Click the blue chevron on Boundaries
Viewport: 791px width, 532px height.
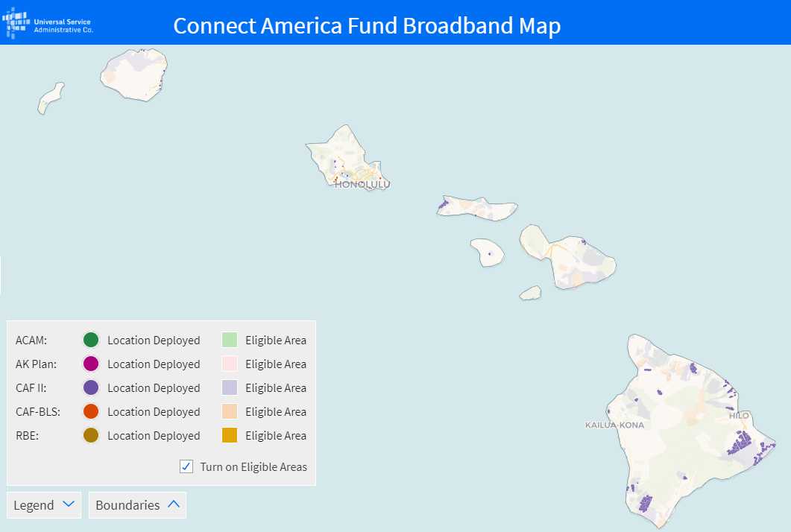(x=174, y=504)
